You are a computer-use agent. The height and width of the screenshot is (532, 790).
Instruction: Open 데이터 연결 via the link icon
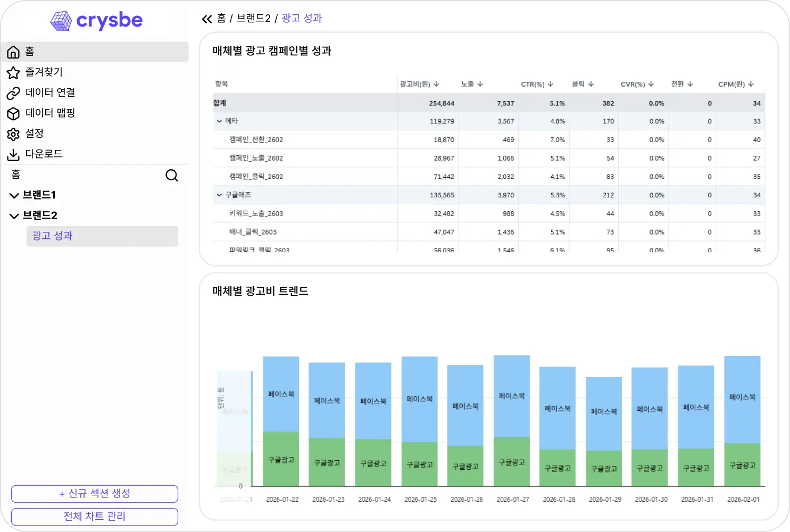[13, 93]
